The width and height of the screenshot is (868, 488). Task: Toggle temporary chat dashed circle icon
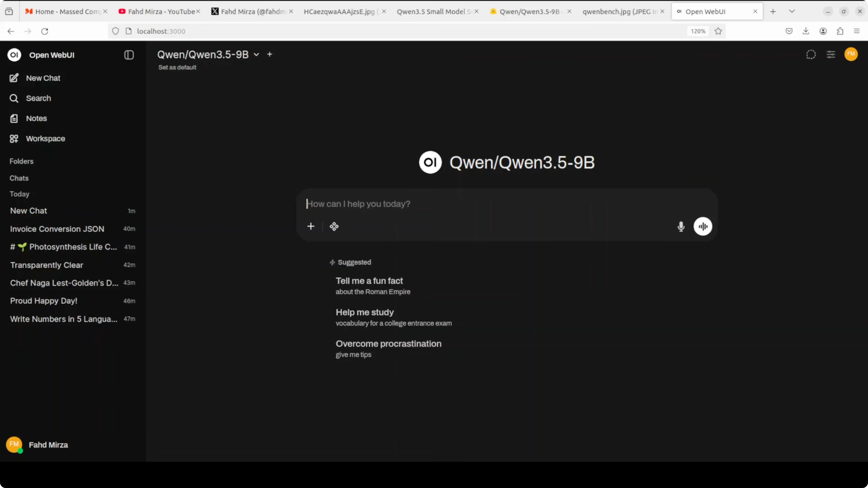pos(811,54)
